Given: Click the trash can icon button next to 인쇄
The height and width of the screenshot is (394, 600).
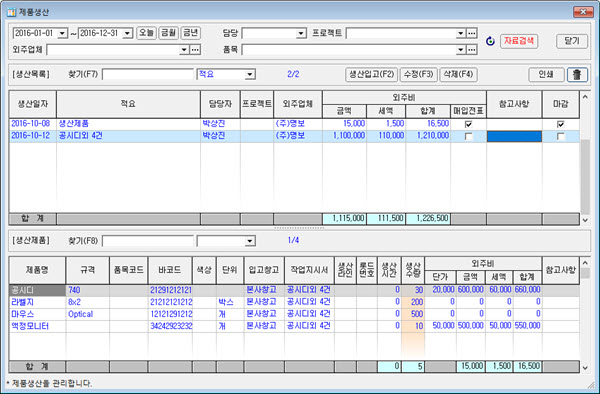Looking at the screenshot, I should (x=577, y=74).
